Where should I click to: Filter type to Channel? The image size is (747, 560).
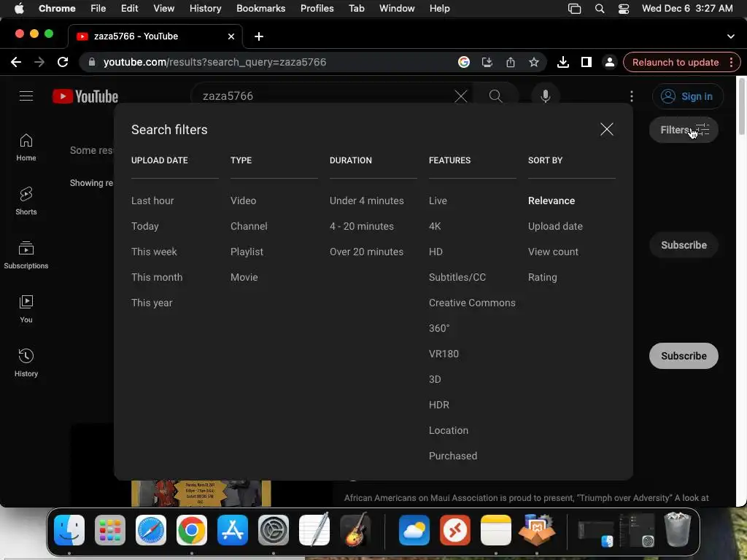pos(249,226)
